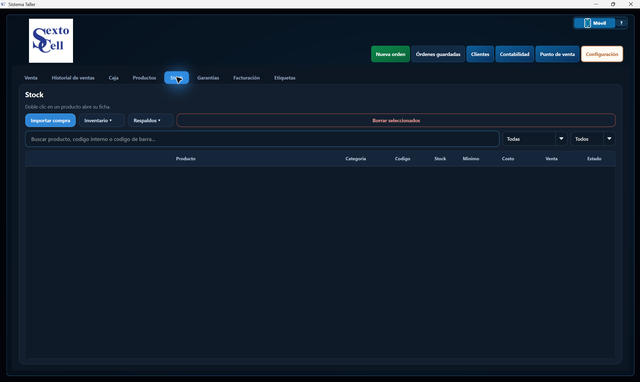Open the Móvil phone icon button
Viewport: 640px width, 382px height.
click(594, 23)
